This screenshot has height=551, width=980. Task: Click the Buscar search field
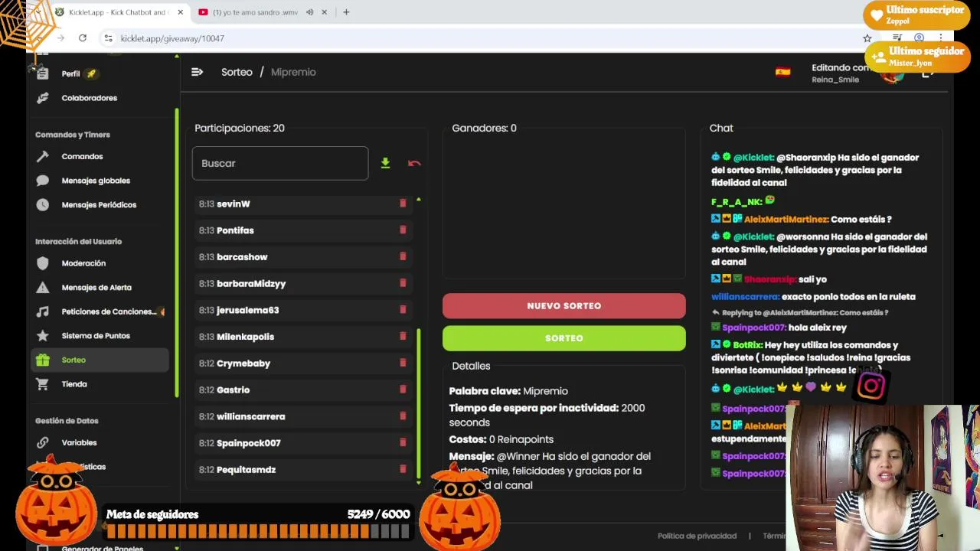point(280,163)
